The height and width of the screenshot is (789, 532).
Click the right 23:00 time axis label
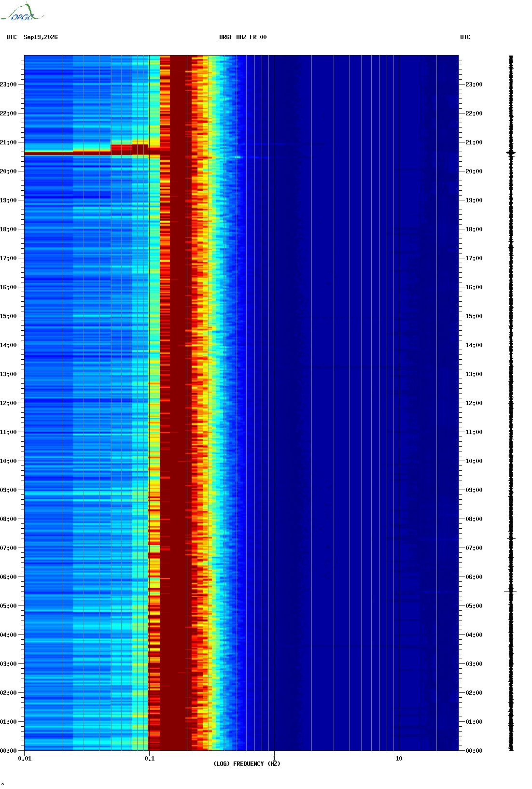[x=474, y=85]
